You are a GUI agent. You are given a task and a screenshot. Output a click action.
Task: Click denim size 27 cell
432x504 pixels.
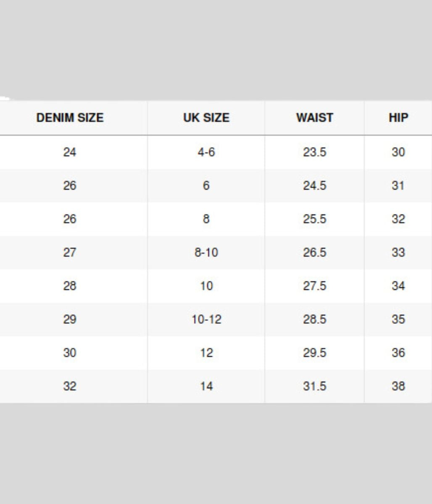click(x=70, y=252)
